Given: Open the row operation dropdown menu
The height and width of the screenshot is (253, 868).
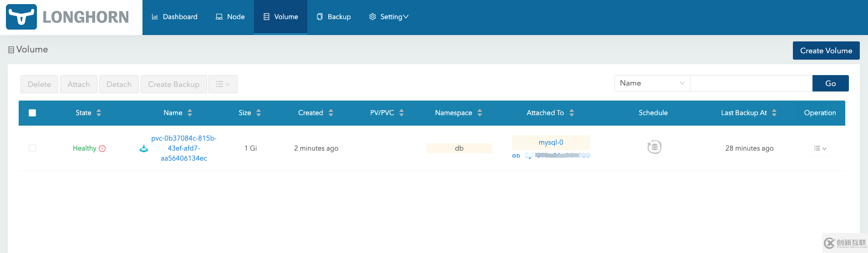Looking at the screenshot, I should pos(820,148).
